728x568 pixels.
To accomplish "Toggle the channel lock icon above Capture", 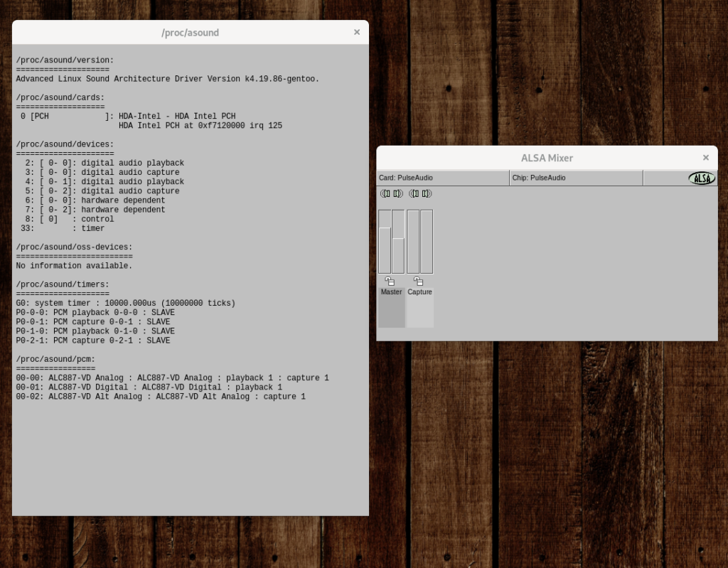I will (418, 282).
